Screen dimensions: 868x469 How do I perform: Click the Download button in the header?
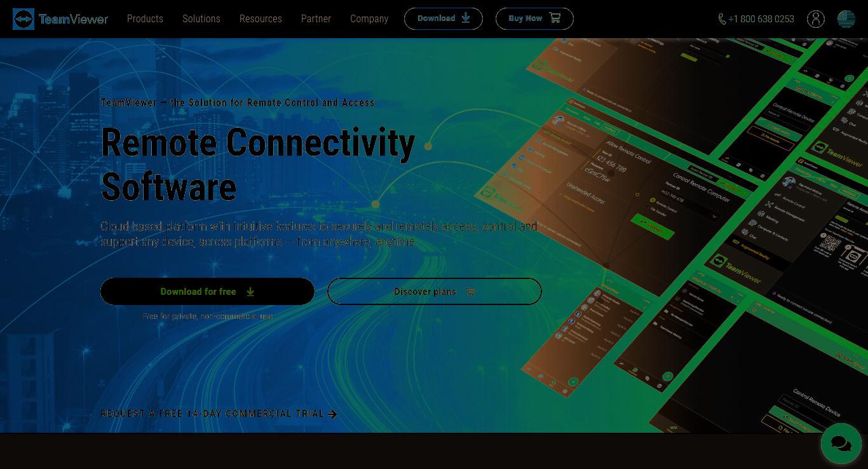pos(444,18)
